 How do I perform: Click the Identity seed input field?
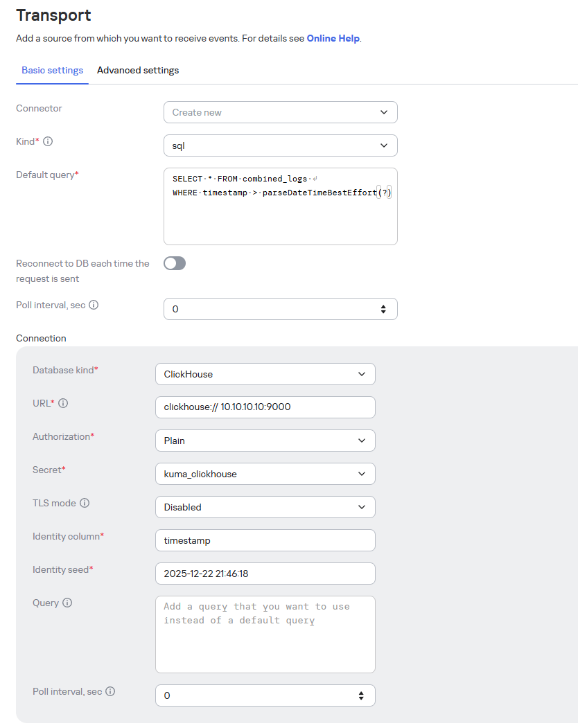265,574
